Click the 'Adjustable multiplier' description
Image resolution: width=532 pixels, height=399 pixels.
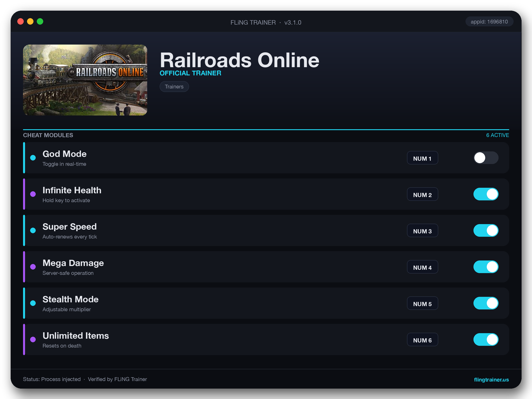click(67, 309)
